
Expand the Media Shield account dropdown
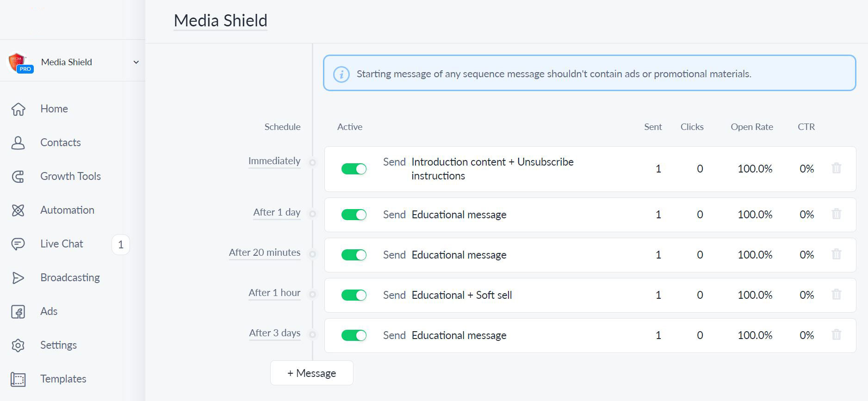[136, 62]
